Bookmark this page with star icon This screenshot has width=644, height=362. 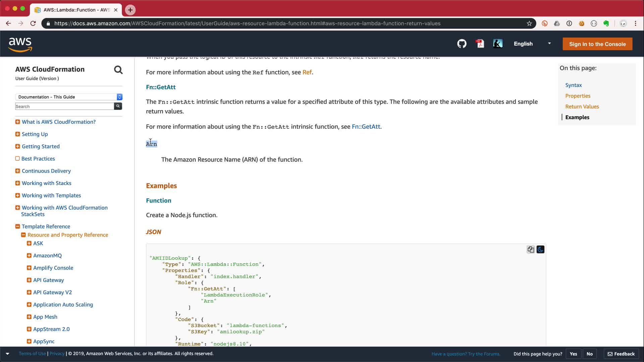(x=529, y=23)
